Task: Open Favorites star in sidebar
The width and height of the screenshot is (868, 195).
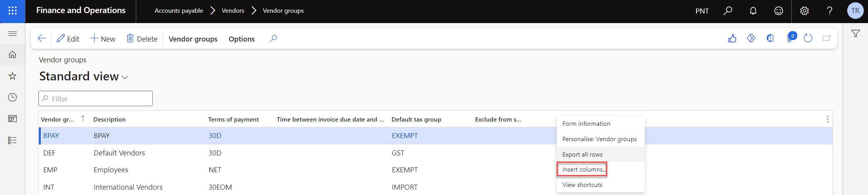Action: (12, 76)
